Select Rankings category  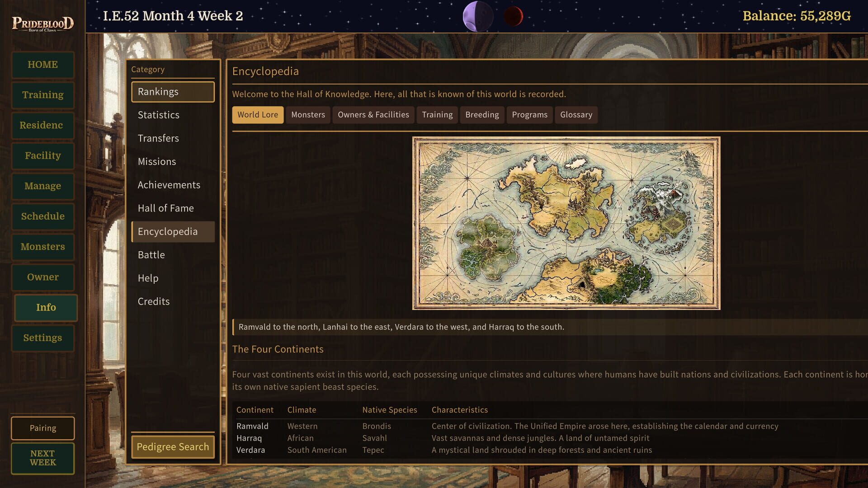(173, 92)
